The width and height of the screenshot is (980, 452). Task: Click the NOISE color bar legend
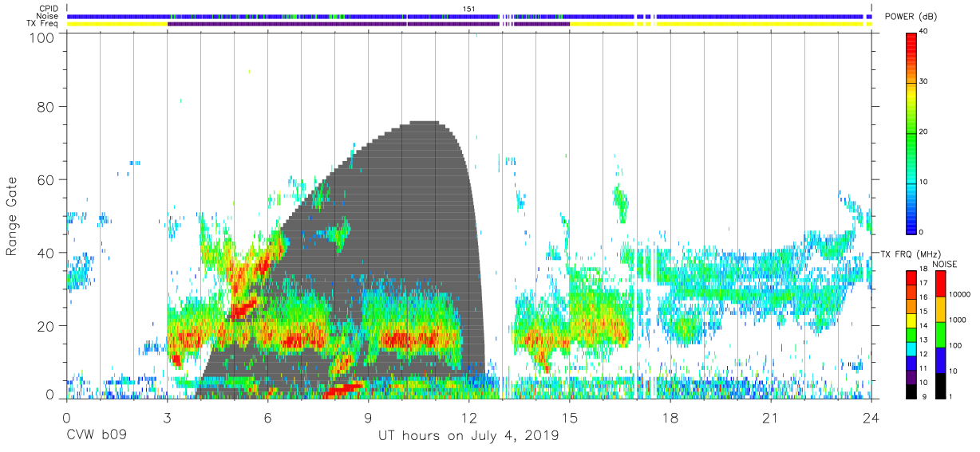[x=939, y=334]
